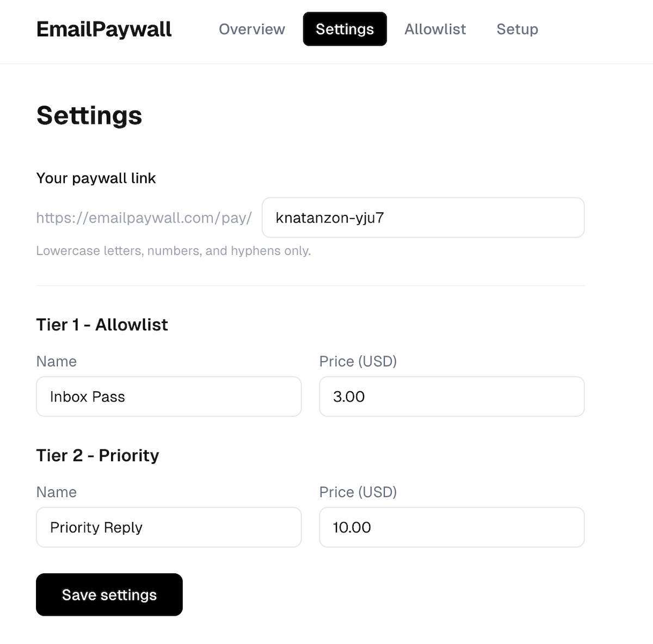Click the https://emailpaywall.com/pay/ URL prefix
Image resolution: width=653 pixels, height=644 pixels.
144,218
